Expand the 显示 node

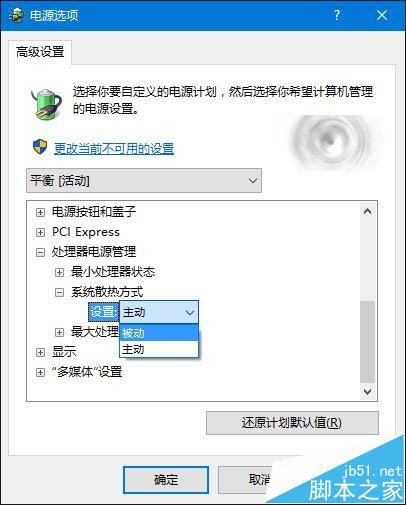tap(40, 352)
